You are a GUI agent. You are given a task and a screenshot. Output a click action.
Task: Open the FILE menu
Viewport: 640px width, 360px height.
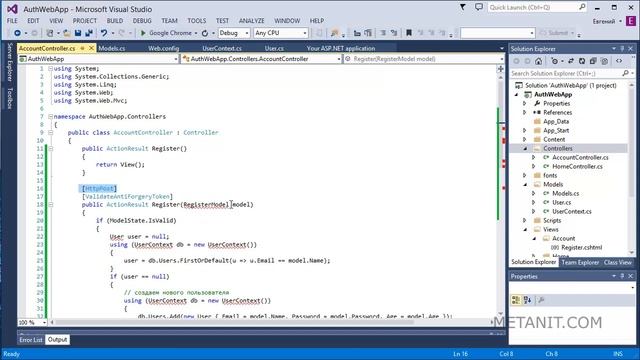12,20
